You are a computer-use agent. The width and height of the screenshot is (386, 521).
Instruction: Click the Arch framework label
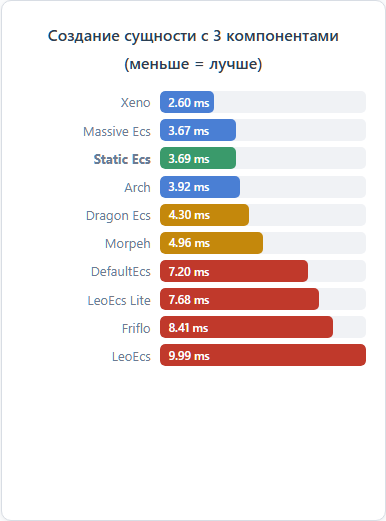point(137,187)
